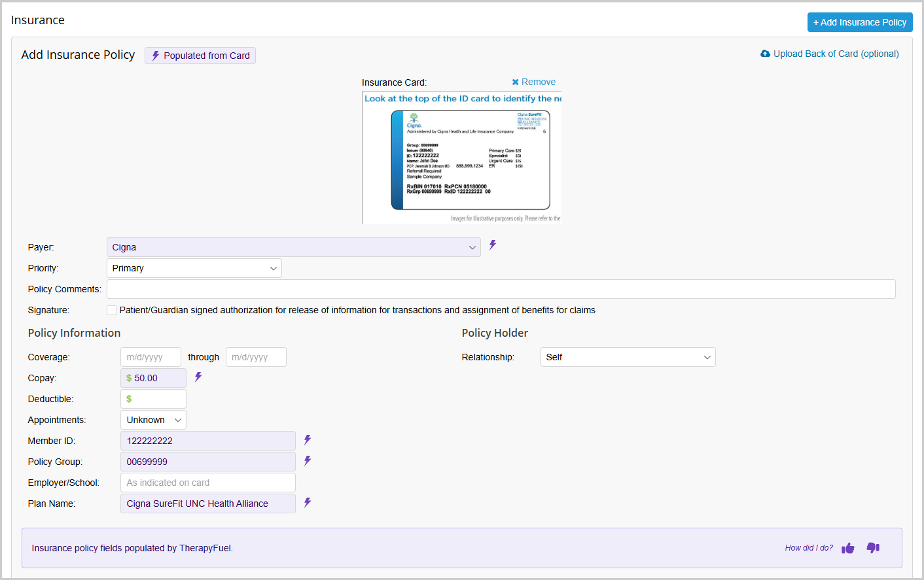
Task: Give thumbs up feedback
Action: pyautogui.click(x=848, y=548)
